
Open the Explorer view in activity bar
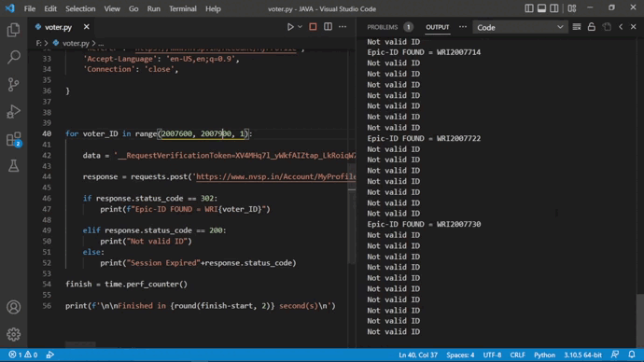click(14, 30)
